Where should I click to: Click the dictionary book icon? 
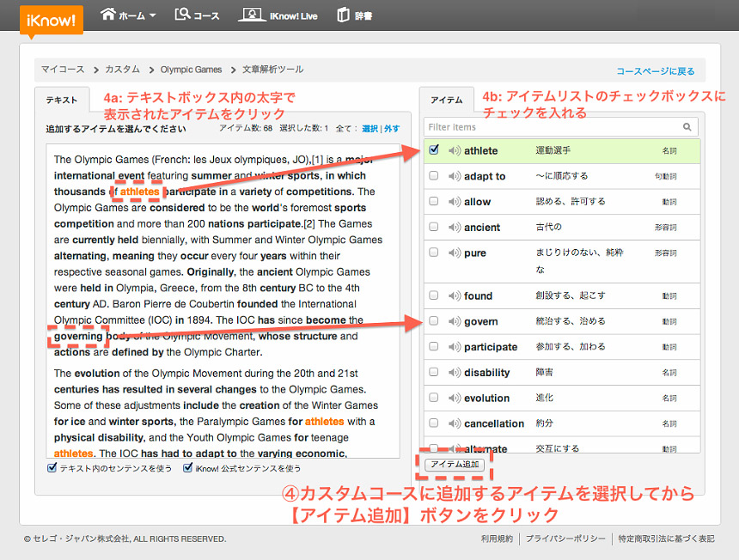(x=343, y=15)
